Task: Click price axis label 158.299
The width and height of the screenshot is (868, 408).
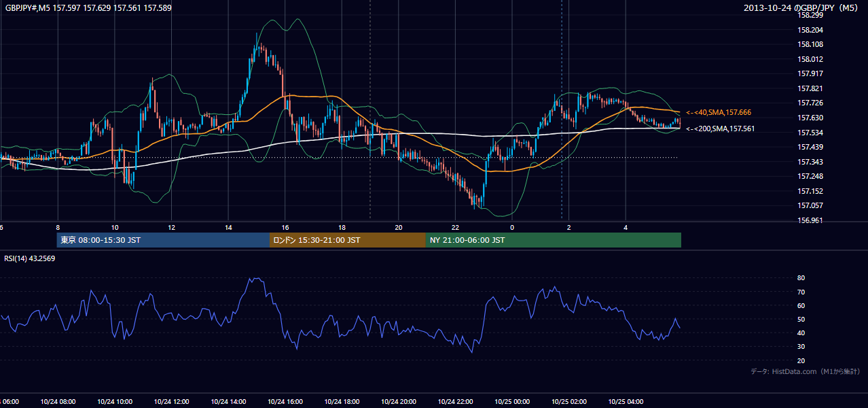Action: 810,15
